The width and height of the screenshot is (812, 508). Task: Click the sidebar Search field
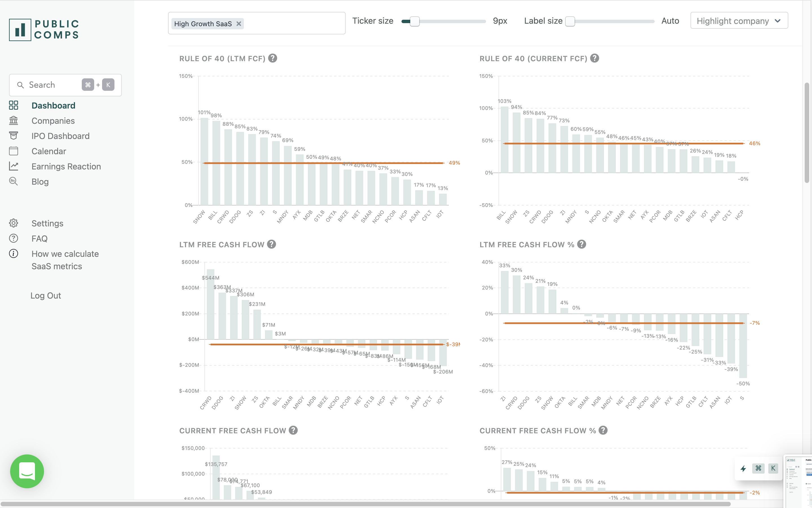click(50, 85)
